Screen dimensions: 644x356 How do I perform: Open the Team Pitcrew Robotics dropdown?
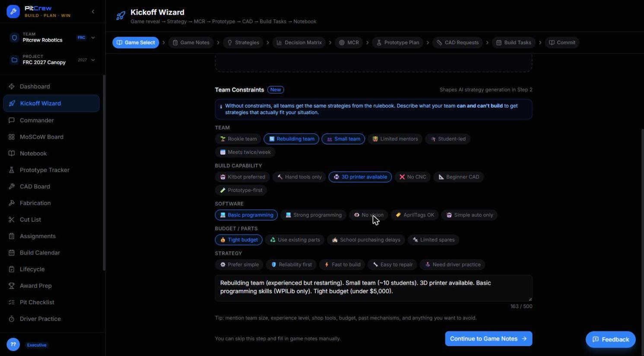tap(53, 37)
